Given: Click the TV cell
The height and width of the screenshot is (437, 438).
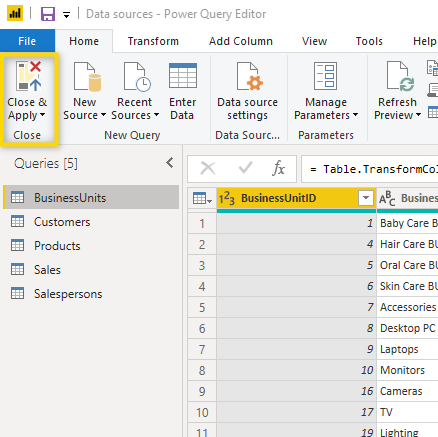Looking at the screenshot, I should click(407, 412).
